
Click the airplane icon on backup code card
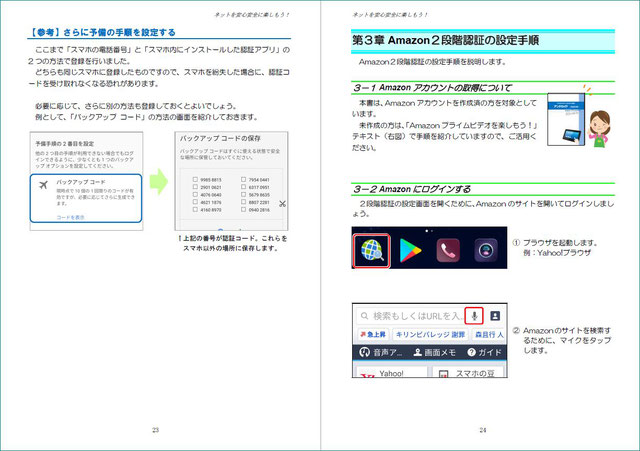click(43, 185)
